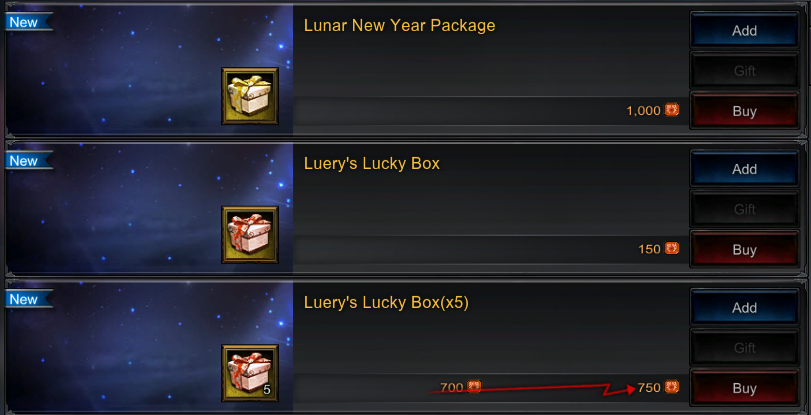Open the Lunar New Year Package title
Image resolution: width=811 pixels, height=415 pixels.
(399, 26)
